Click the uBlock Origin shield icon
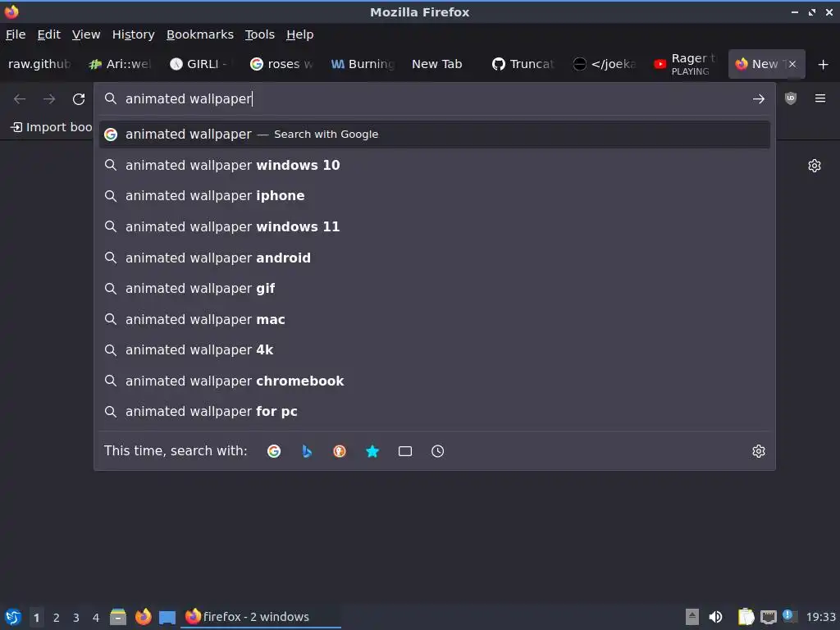The width and height of the screenshot is (840, 630). [791, 98]
